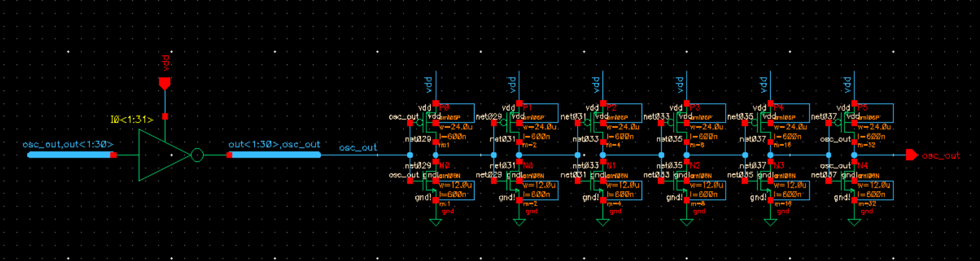Click the vertical vdd wire label above P0
The width and height of the screenshot is (980, 261).
tap(428, 84)
